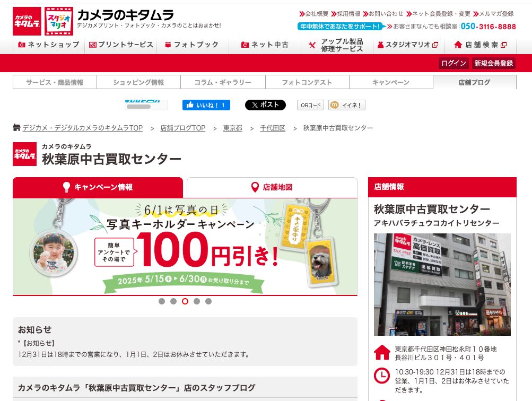532x401 pixels.
Task: Click the camera icon beside ネットショップ
Action: [22, 45]
